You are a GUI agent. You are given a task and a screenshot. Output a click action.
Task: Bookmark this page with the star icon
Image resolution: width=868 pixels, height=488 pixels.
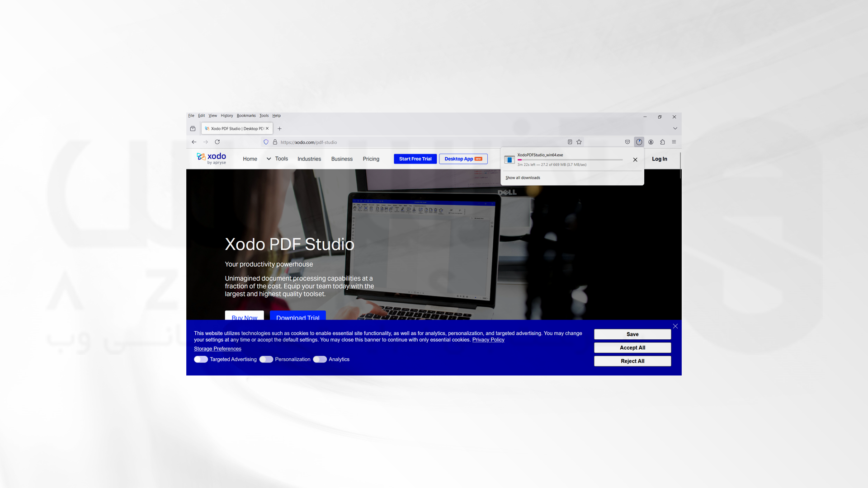(579, 142)
